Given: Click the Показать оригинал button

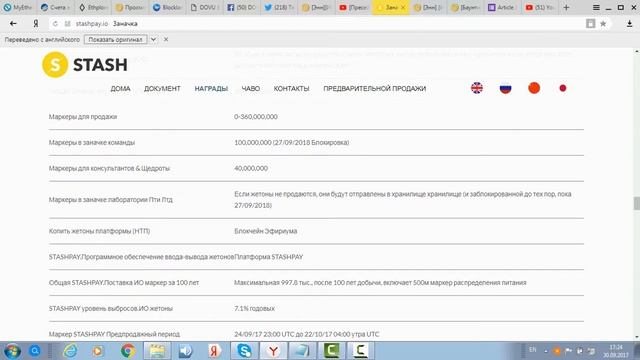Looking at the screenshot, I should click(116, 40).
